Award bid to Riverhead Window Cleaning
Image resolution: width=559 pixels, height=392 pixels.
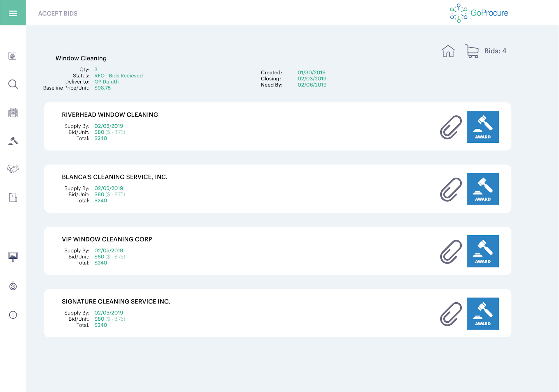pos(482,127)
